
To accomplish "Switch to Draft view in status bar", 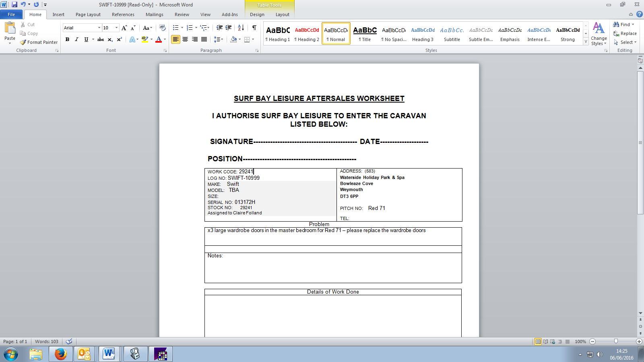I will point(568,341).
